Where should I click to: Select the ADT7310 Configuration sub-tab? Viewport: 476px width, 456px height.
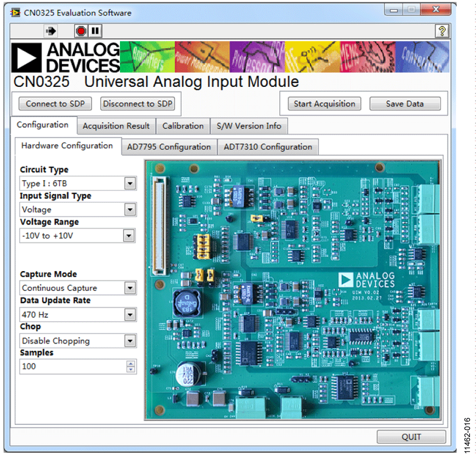268,147
